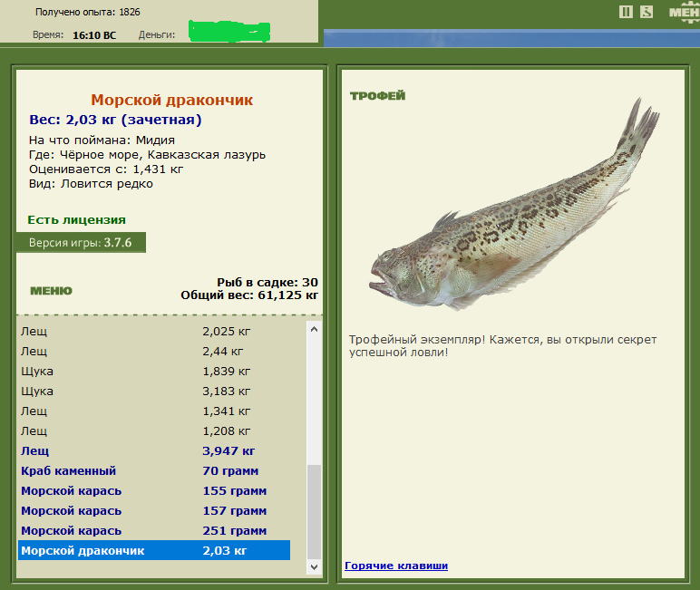Select the highlighted Морской дракончик 2,03 кг row
The width and height of the screenshot is (700, 590).
click(x=154, y=550)
